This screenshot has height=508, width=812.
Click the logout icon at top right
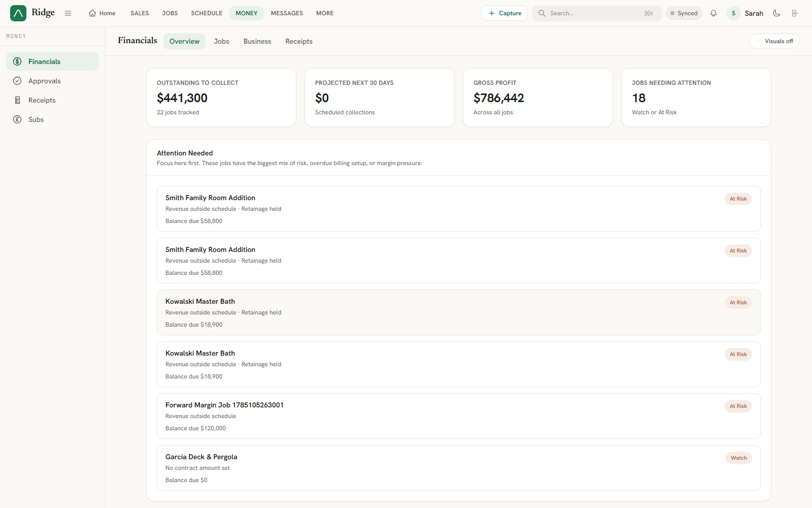(795, 13)
